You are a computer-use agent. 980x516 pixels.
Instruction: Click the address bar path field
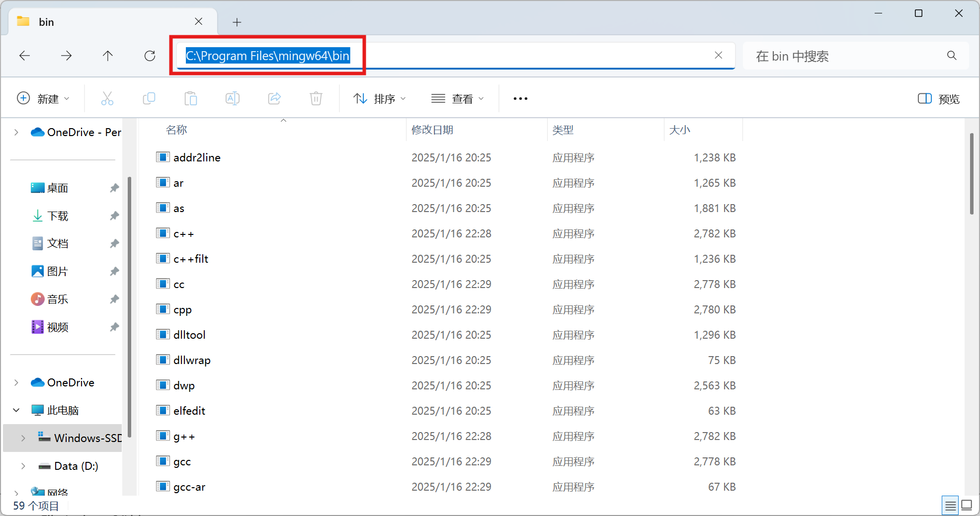pyautogui.click(x=456, y=56)
